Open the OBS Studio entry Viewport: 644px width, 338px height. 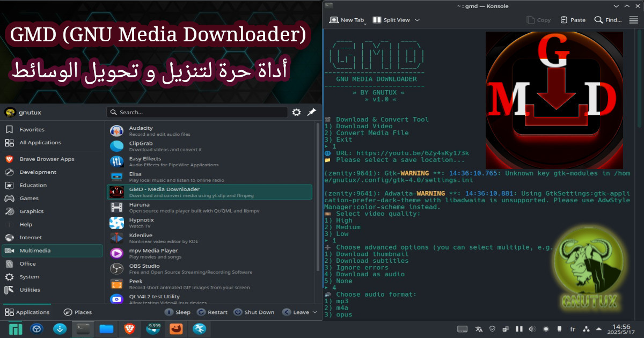[209, 269]
